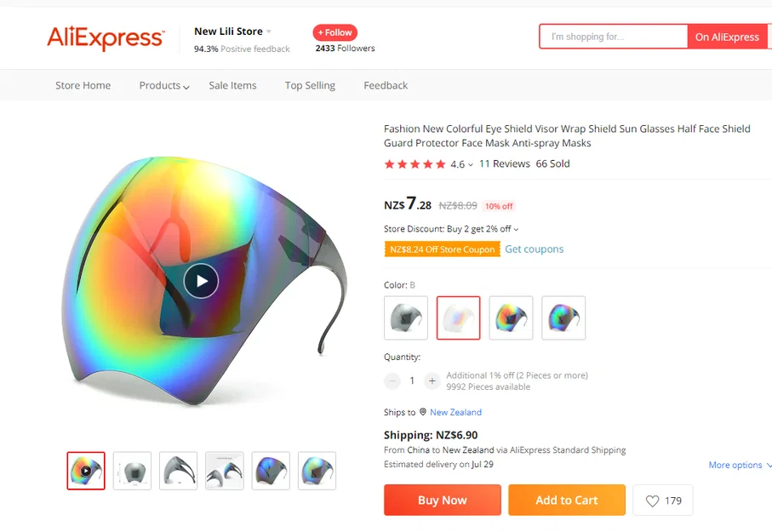Click the search input field
Viewport: 772px width, 532px height.
(x=614, y=37)
